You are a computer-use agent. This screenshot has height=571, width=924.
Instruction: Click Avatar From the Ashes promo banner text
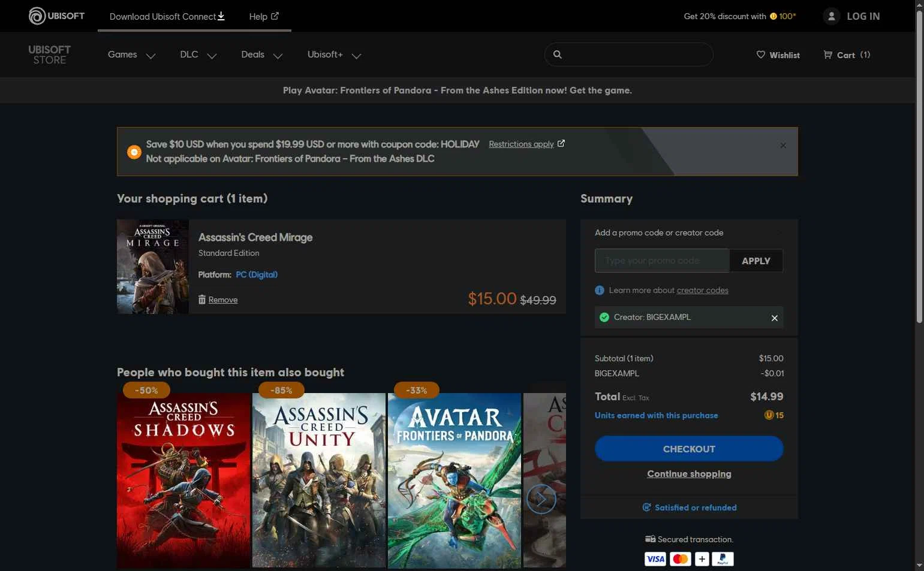(x=457, y=90)
